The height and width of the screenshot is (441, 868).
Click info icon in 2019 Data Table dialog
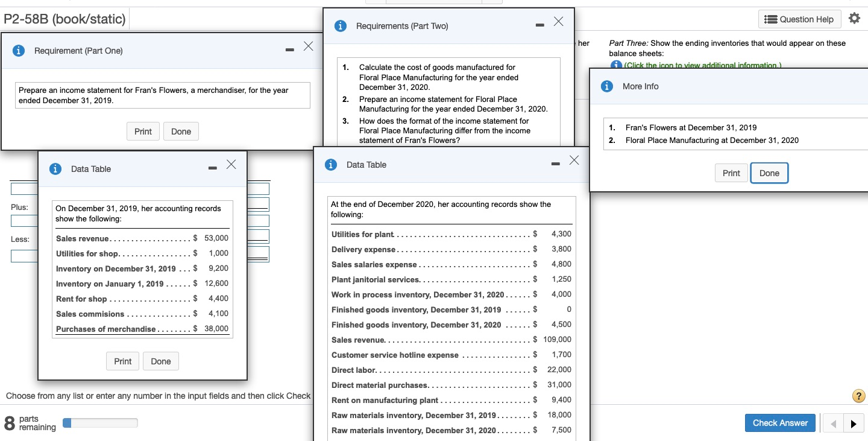pos(56,169)
